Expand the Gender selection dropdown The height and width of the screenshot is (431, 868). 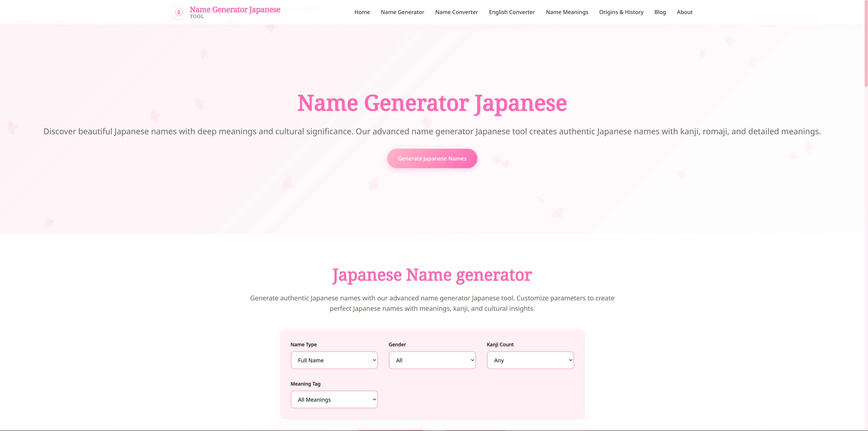432,360
